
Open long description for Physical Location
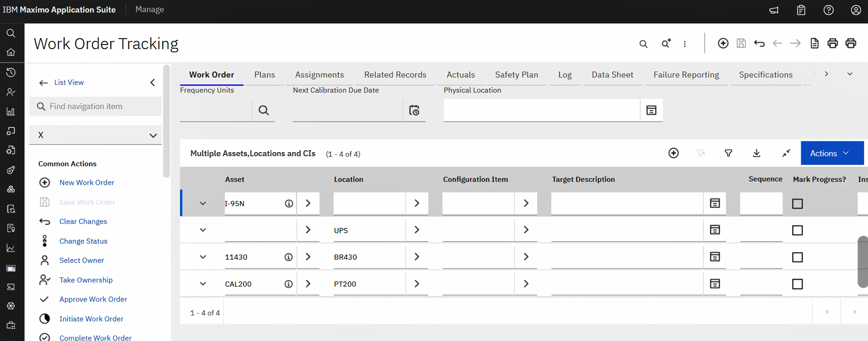[651, 110]
